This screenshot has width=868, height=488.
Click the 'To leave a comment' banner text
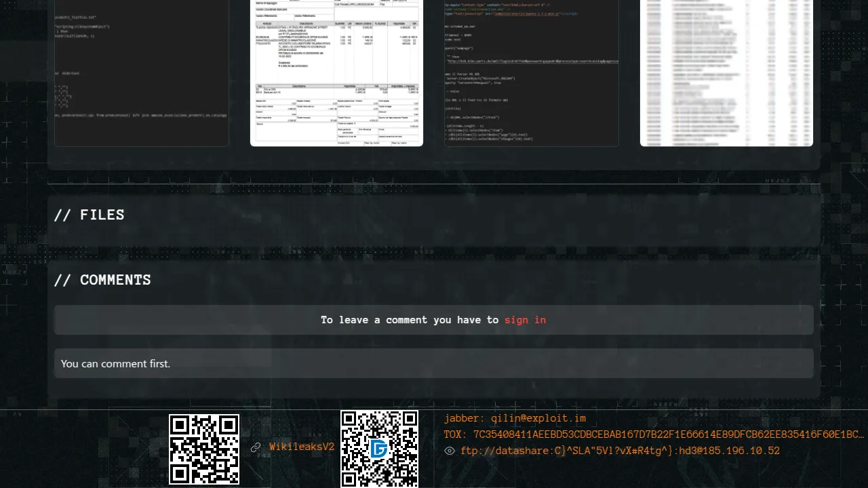pyautogui.click(x=410, y=320)
